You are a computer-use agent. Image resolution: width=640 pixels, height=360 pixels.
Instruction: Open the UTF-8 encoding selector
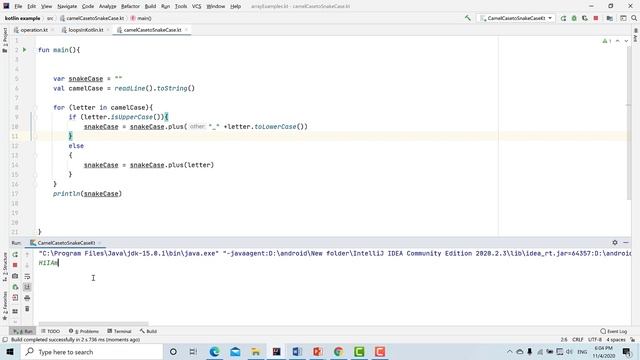click(595, 340)
